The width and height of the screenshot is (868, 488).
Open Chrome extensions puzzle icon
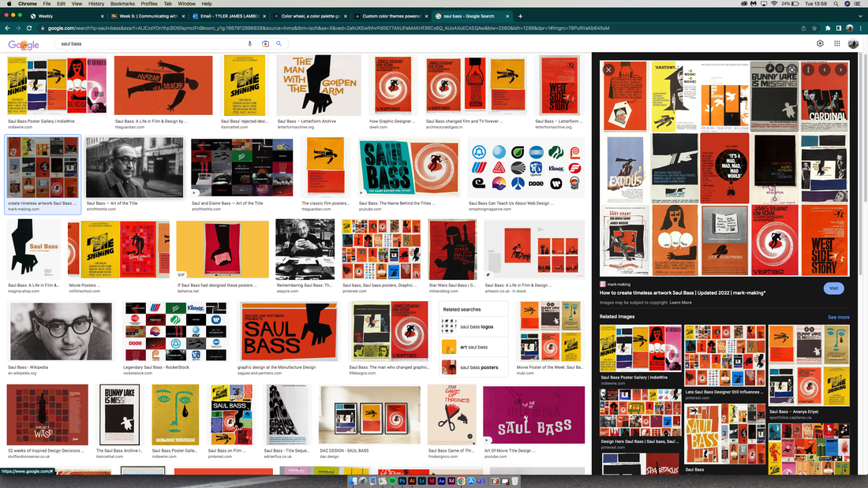(828, 28)
